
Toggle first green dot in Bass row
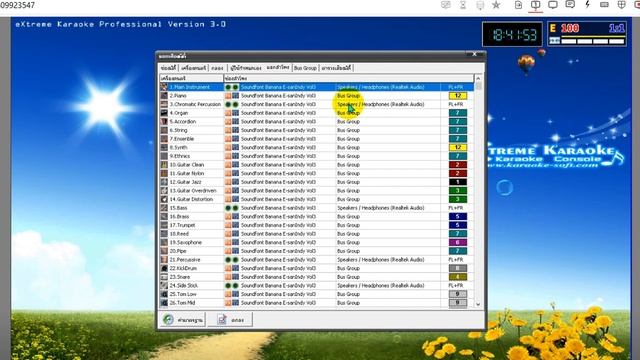(228, 208)
